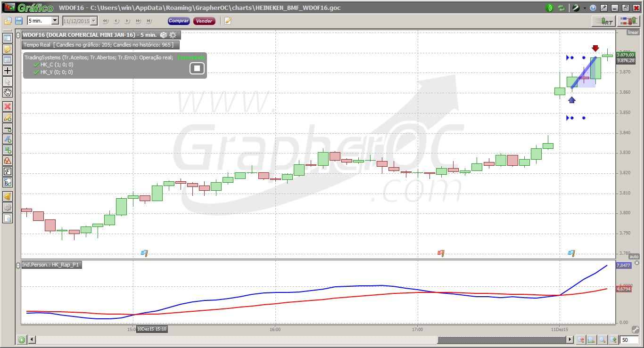Click the horizontal scrollbar thumb
The height and width of the screenshot is (348, 644).
(x=502, y=340)
